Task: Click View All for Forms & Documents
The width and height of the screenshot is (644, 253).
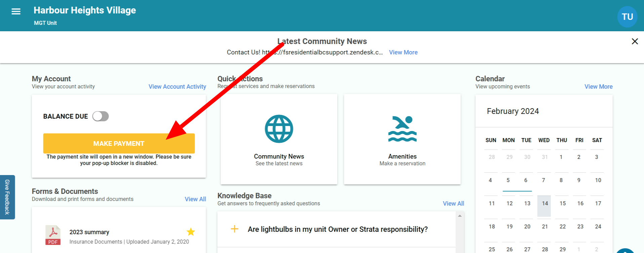Action: coord(195,199)
